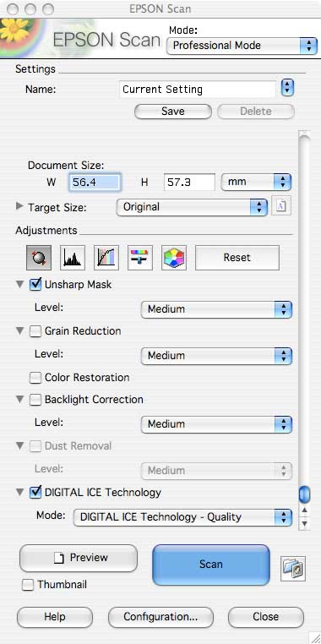Click the Settings Name stepper arrows
The image size is (321, 644).
(x=288, y=88)
